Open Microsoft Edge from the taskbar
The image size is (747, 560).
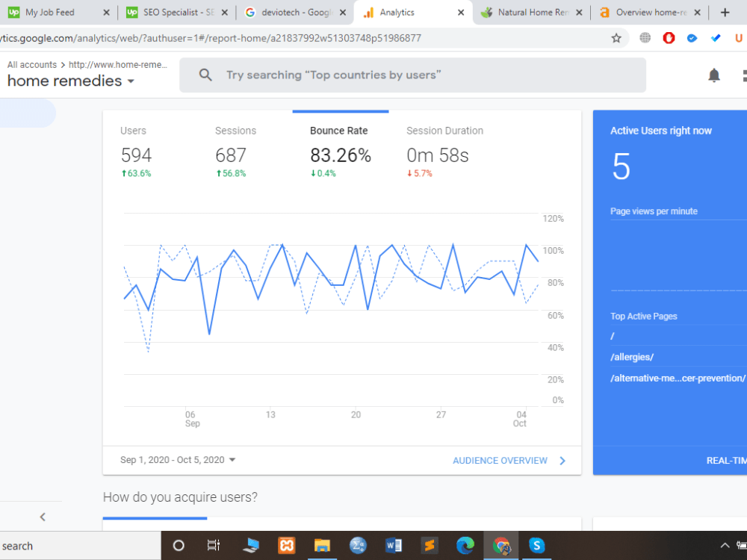coord(465,546)
